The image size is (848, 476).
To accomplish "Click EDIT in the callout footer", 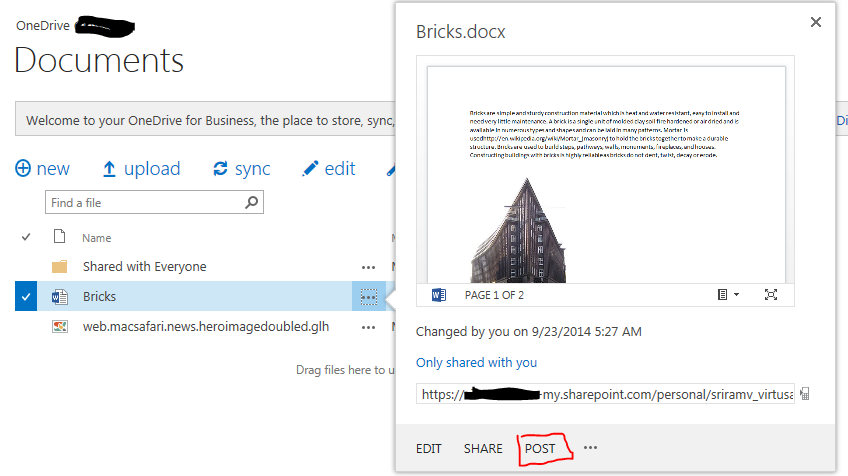I will coord(429,448).
